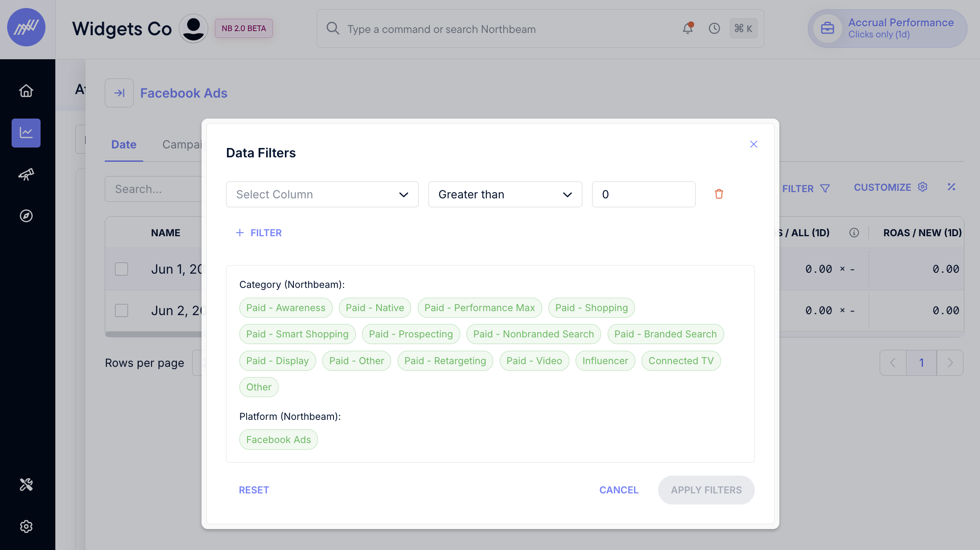Toggle the Paid - Nonbranded Search chip
This screenshot has width=980, height=550.
[x=534, y=334]
